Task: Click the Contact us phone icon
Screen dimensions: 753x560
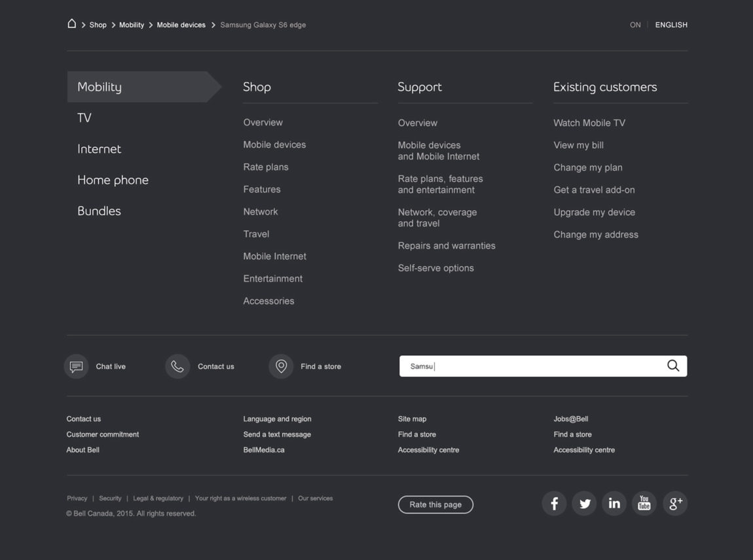Action: click(177, 366)
